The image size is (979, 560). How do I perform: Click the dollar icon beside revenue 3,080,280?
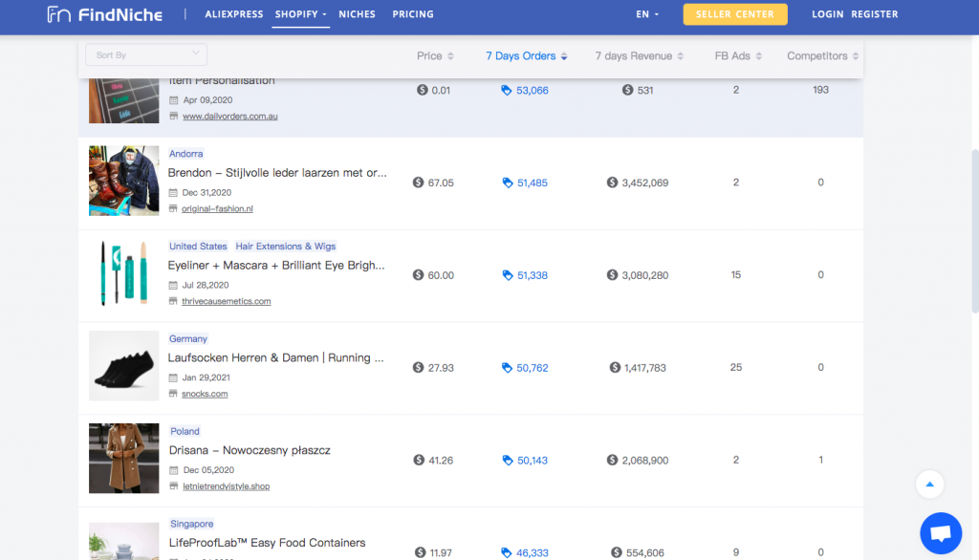(612, 274)
